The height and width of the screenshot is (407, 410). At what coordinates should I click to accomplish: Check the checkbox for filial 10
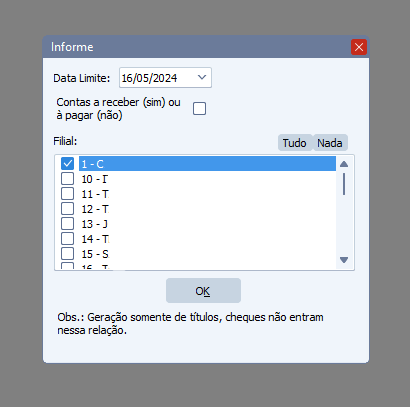(67, 179)
